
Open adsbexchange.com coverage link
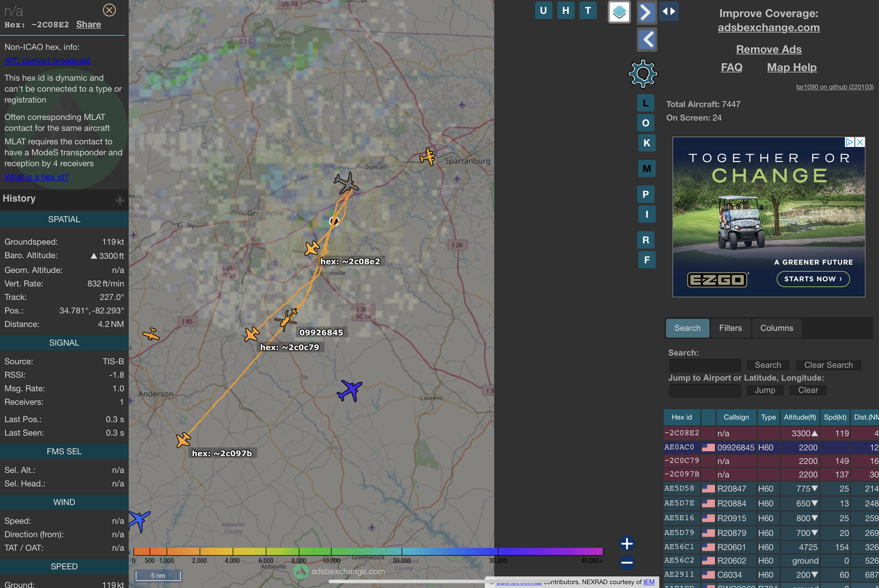click(x=769, y=27)
